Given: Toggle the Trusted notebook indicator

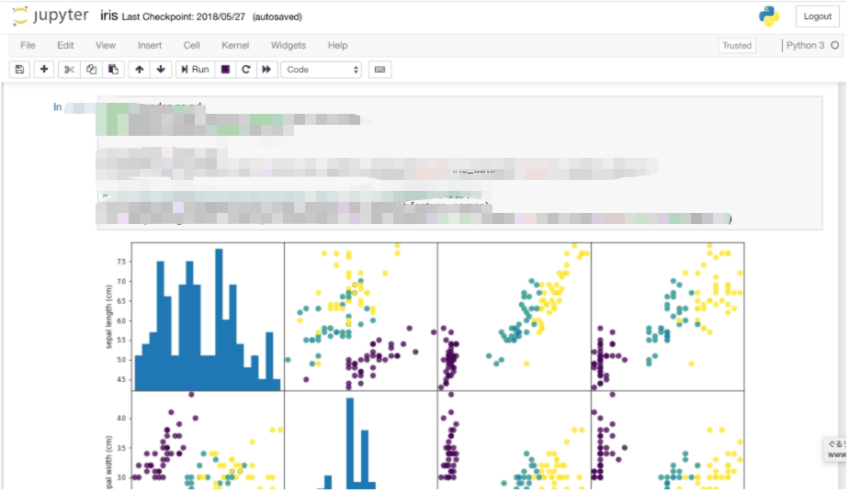Looking at the screenshot, I should click(736, 45).
